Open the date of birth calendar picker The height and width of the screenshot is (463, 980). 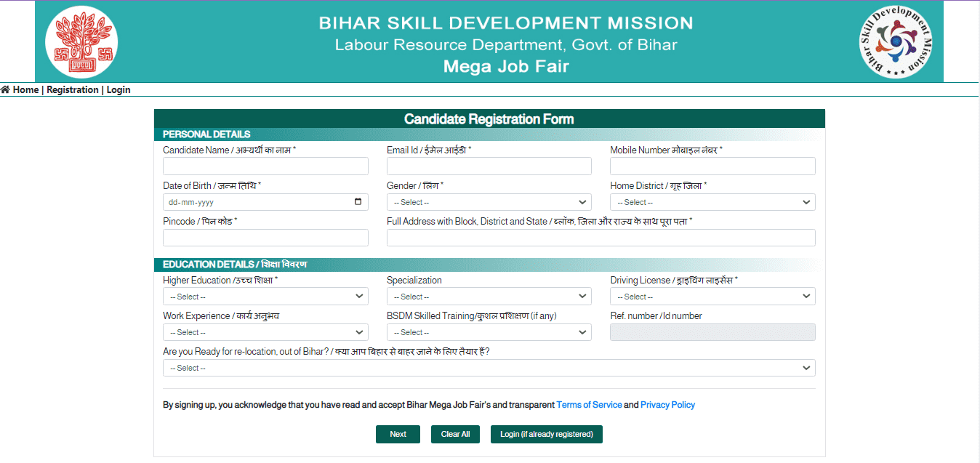(x=358, y=202)
